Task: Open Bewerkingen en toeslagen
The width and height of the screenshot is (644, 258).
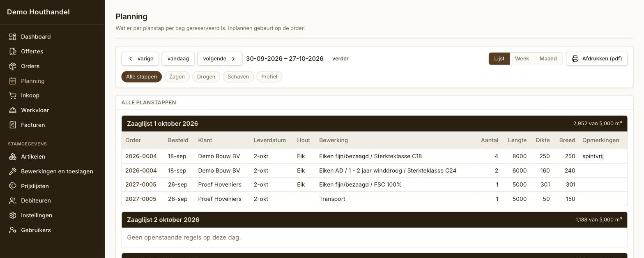Action: tap(57, 171)
